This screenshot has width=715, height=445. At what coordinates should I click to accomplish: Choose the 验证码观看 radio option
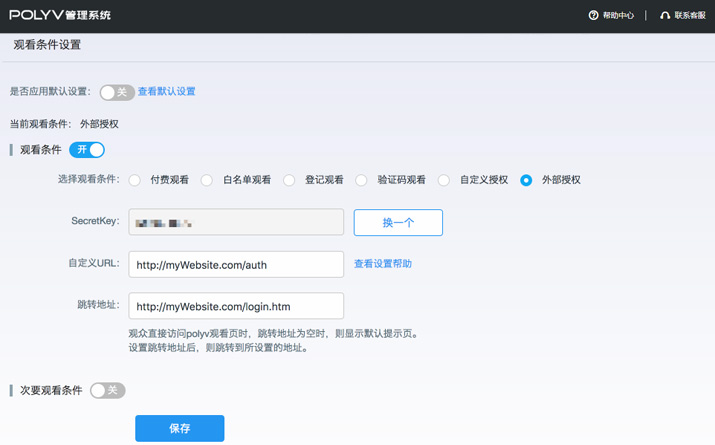(x=362, y=181)
